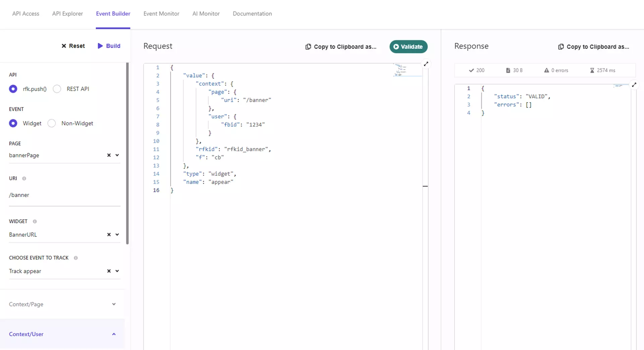Clear the BannerURL widget selection
This screenshot has width=644, height=350.
pyautogui.click(x=108, y=235)
